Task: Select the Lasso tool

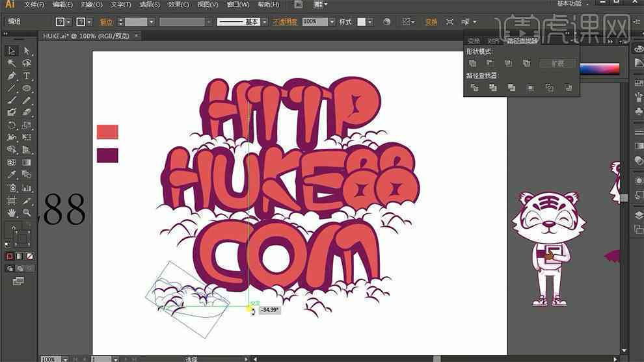Action: [27, 63]
